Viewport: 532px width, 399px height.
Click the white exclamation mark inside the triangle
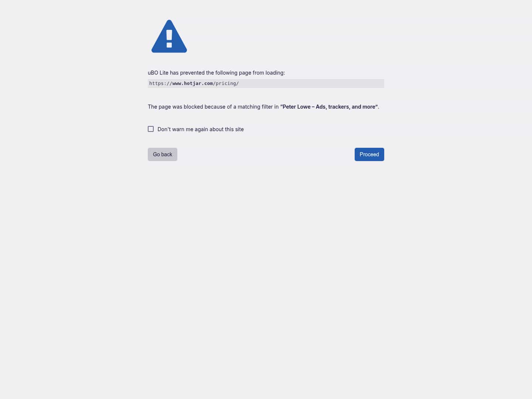[x=169, y=39]
